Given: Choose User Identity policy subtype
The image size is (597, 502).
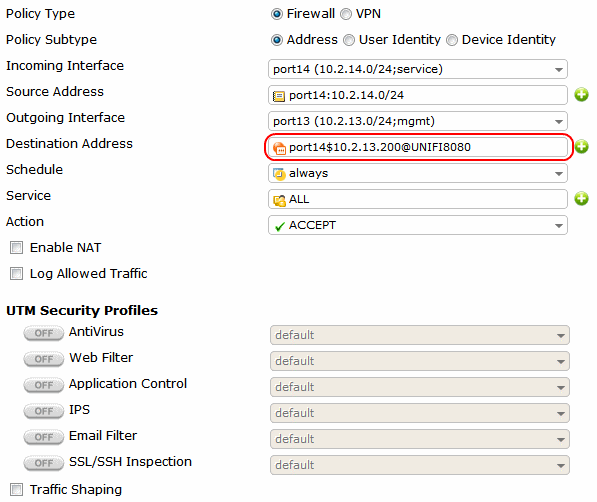Looking at the screenshot, I should click(x=349, y=40).
